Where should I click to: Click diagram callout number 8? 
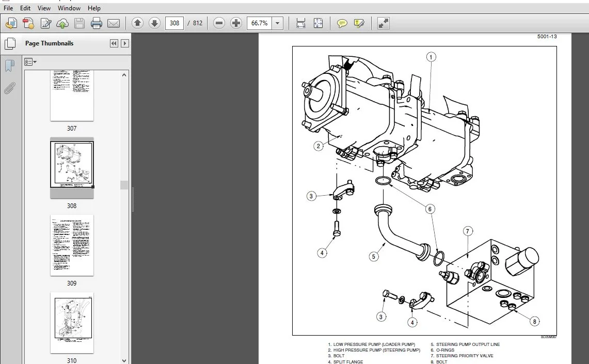click(x=534, y=322)
